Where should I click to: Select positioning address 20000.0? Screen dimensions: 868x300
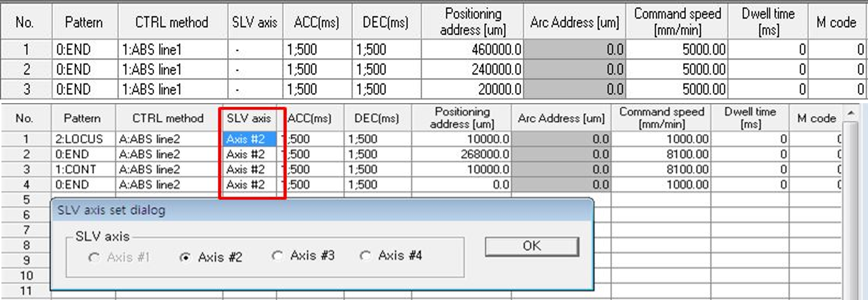472,89
